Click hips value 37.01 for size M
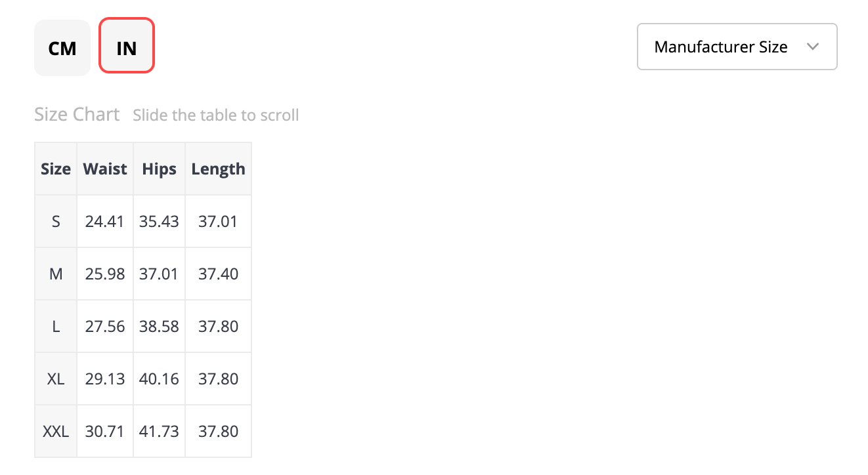Viewport: 868px width, 475px height. tap(159, 274)
